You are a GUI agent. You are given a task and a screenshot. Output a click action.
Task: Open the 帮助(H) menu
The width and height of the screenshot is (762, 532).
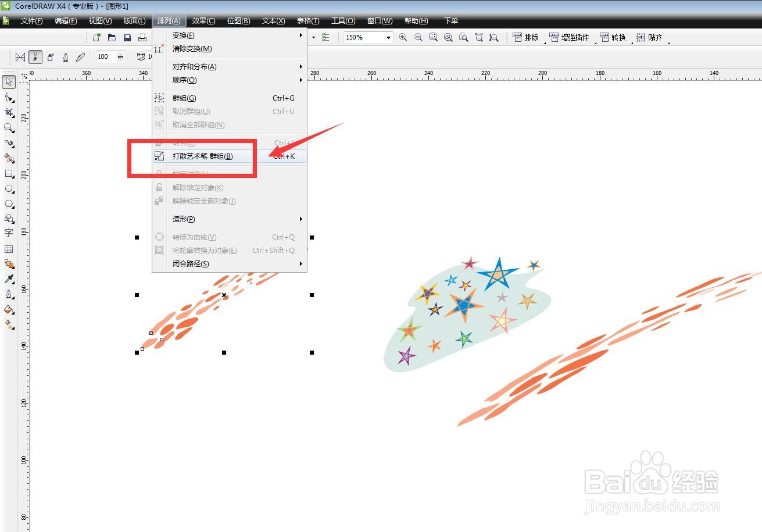(416, 21)
